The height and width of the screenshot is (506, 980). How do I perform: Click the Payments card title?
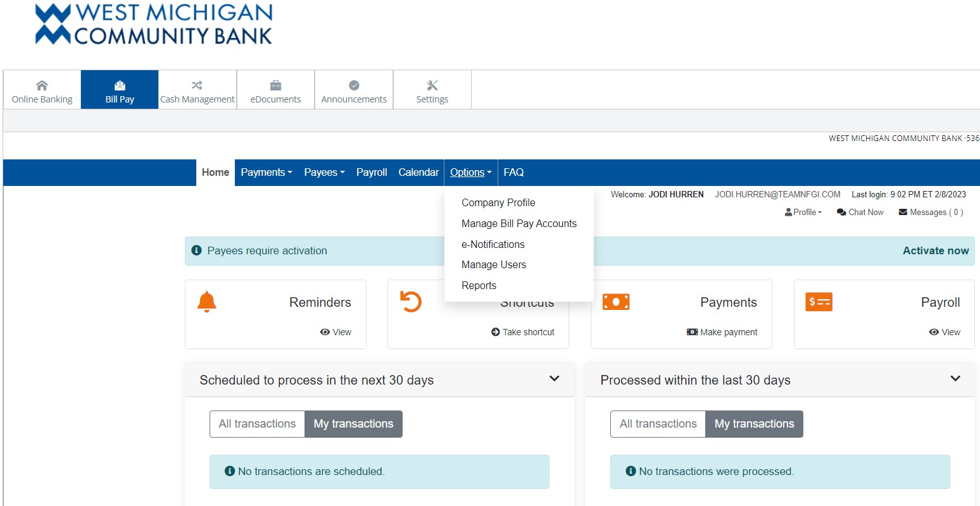point(729,302)
